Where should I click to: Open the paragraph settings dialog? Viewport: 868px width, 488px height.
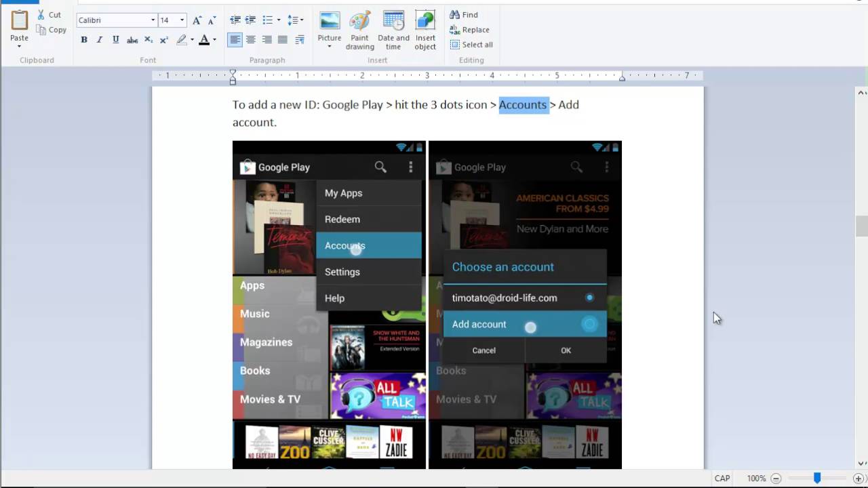(299, 40)
